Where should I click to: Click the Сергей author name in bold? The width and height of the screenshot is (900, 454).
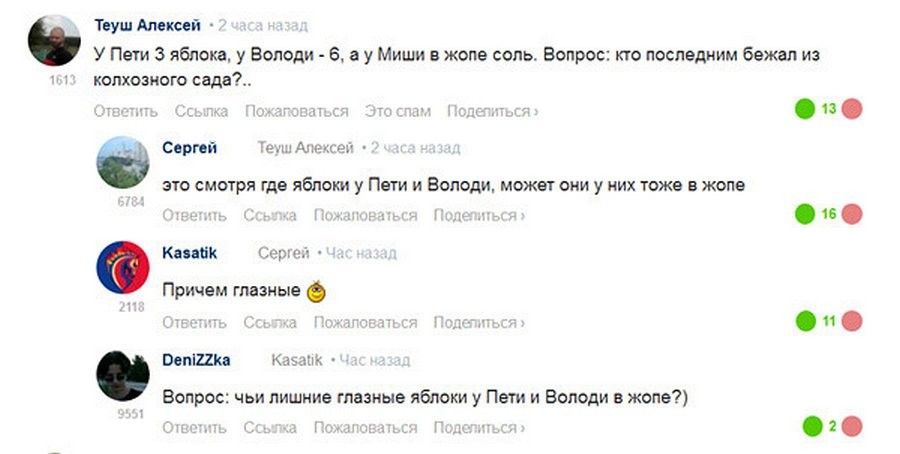coord(190,148)
